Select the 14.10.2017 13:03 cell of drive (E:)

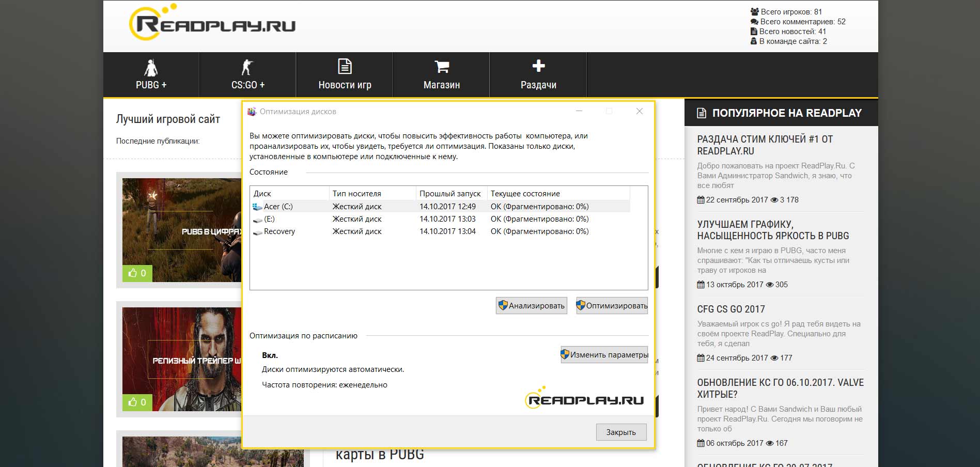coord(447,219)
